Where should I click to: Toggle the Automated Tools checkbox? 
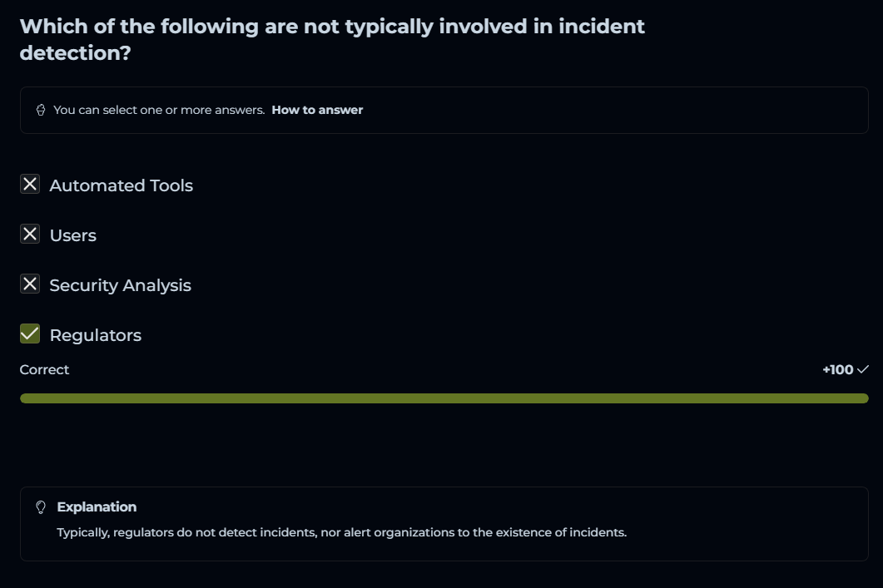pos(30,185)
